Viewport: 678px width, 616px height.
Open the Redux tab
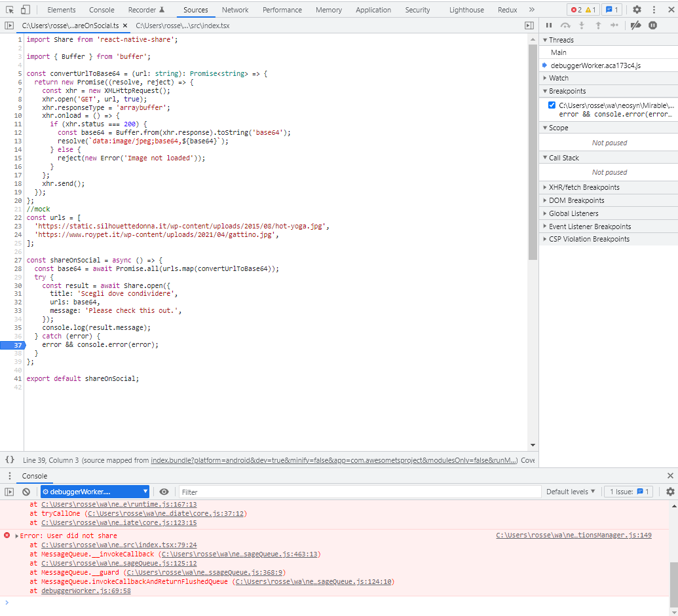(x=507, y=10)
